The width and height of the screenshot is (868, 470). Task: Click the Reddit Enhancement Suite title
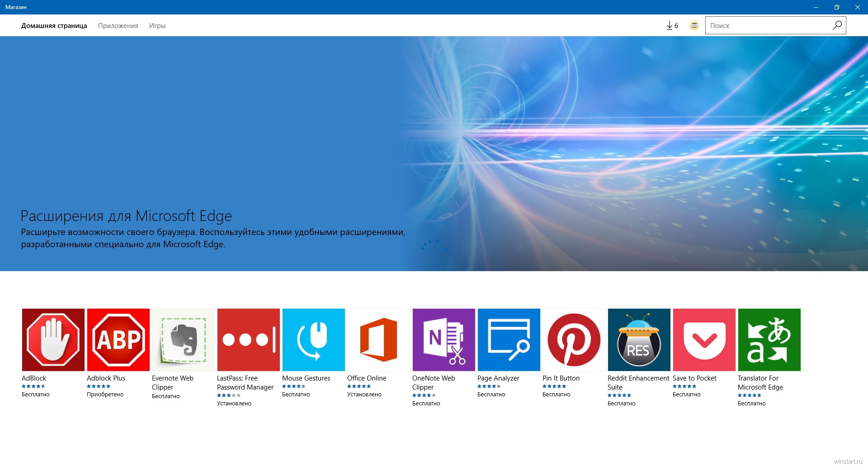(x=638, y=383)
